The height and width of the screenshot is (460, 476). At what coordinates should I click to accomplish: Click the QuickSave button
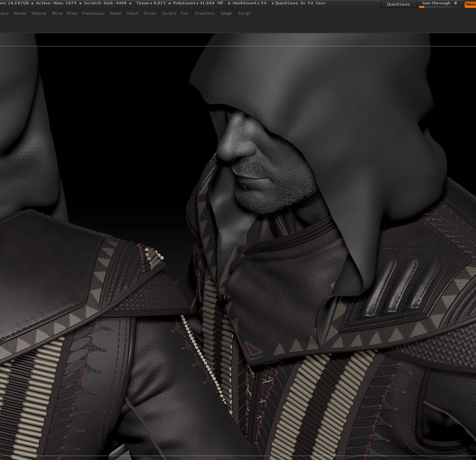coord(399,4)
